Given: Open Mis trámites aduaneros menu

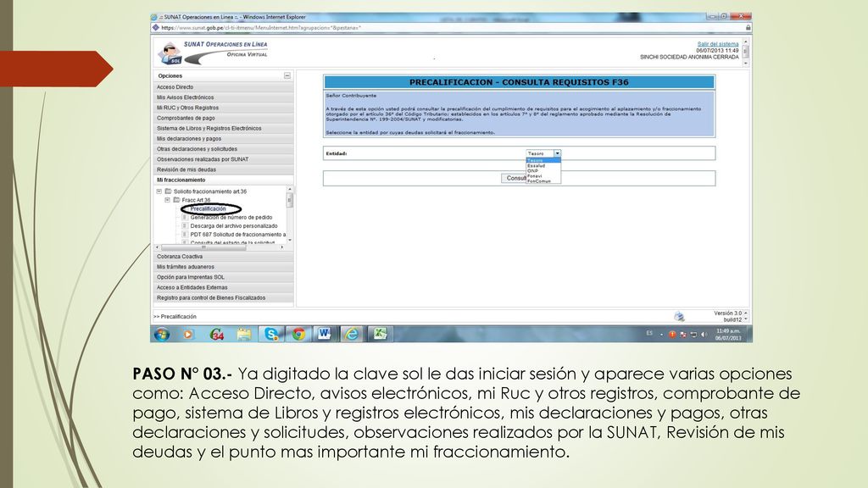Looking at the screenshot, I should (x=224, y=267).
